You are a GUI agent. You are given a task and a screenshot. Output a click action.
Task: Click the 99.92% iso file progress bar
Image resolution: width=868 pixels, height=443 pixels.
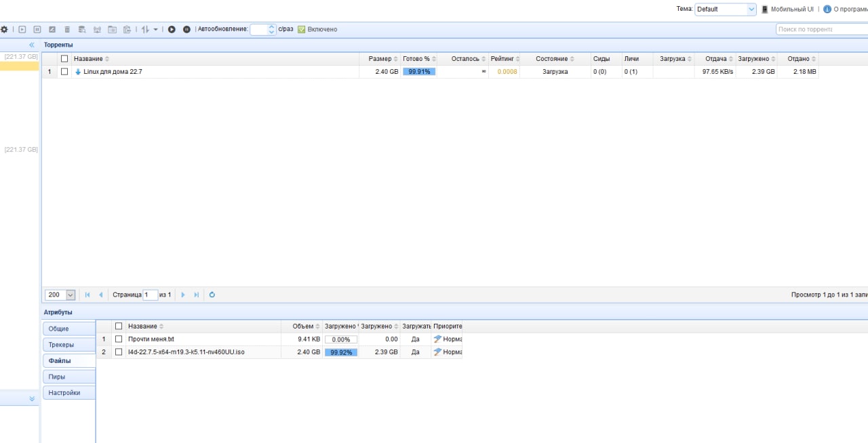coord(341,352)
